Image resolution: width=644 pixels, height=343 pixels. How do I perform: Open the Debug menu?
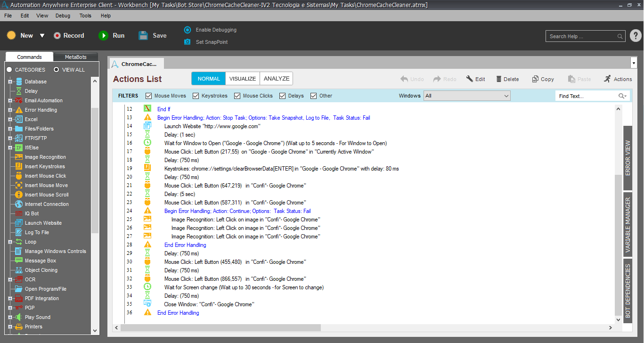(63, 16)
